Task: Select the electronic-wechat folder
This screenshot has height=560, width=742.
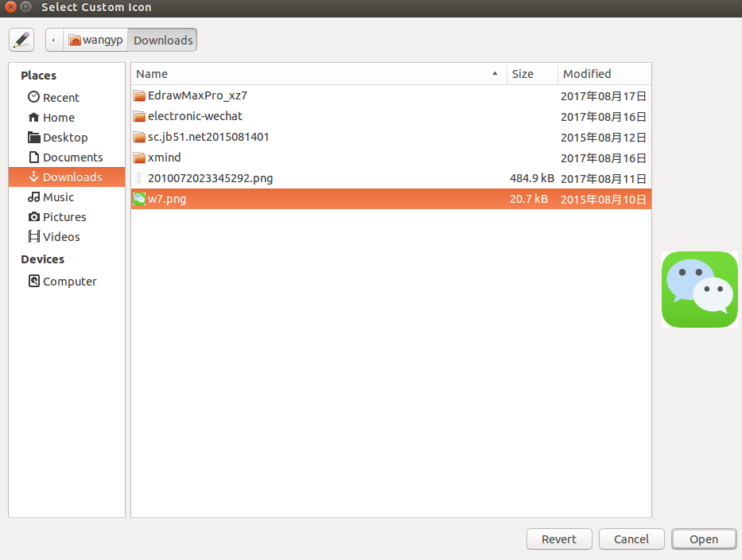Action: 195,116
